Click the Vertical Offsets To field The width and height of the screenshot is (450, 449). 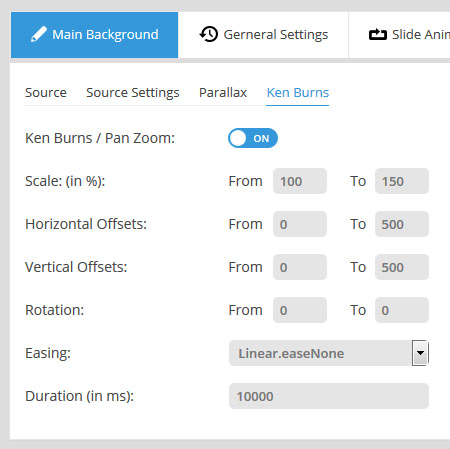coord(402,267)
